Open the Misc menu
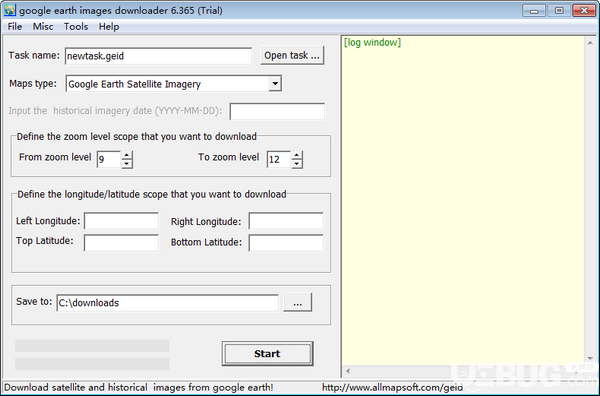The width and height of the screenshot is (600, 396). coord(43,26)
